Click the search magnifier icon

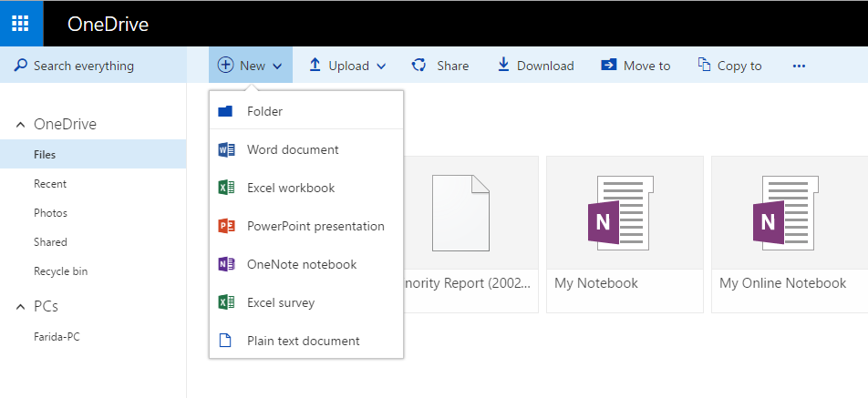pyautogui.click(x=20, y=66)
